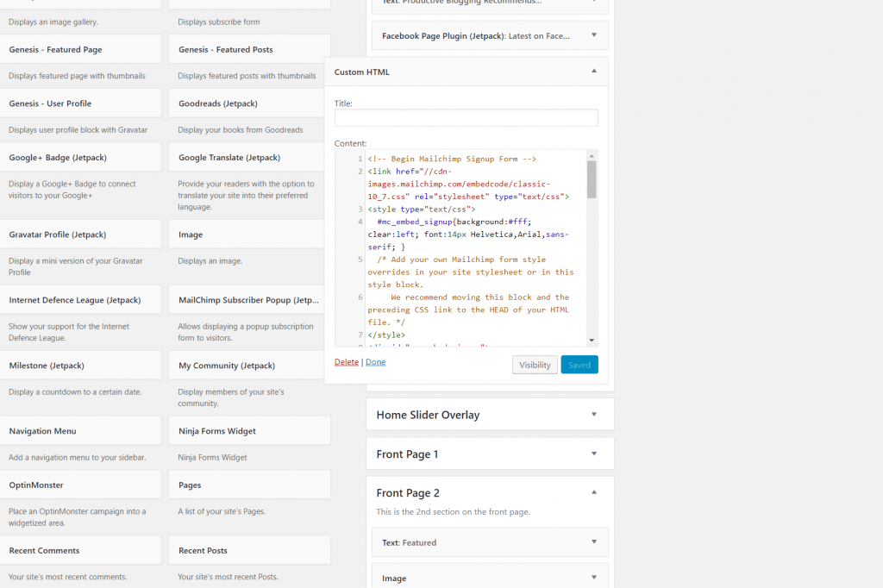Expand the Image widget under Front Page 2
The width and height of the screenshot is (883, 588).
pyautogui.click(x=593, y=578)
